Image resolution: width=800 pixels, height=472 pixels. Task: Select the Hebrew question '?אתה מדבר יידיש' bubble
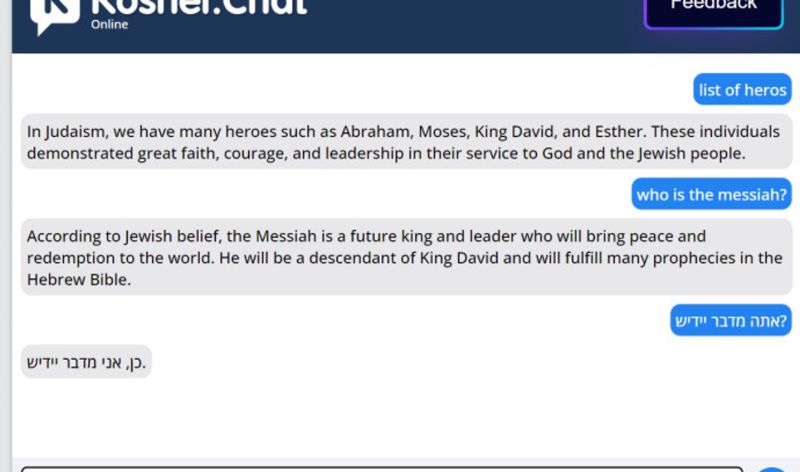(731, 320)
